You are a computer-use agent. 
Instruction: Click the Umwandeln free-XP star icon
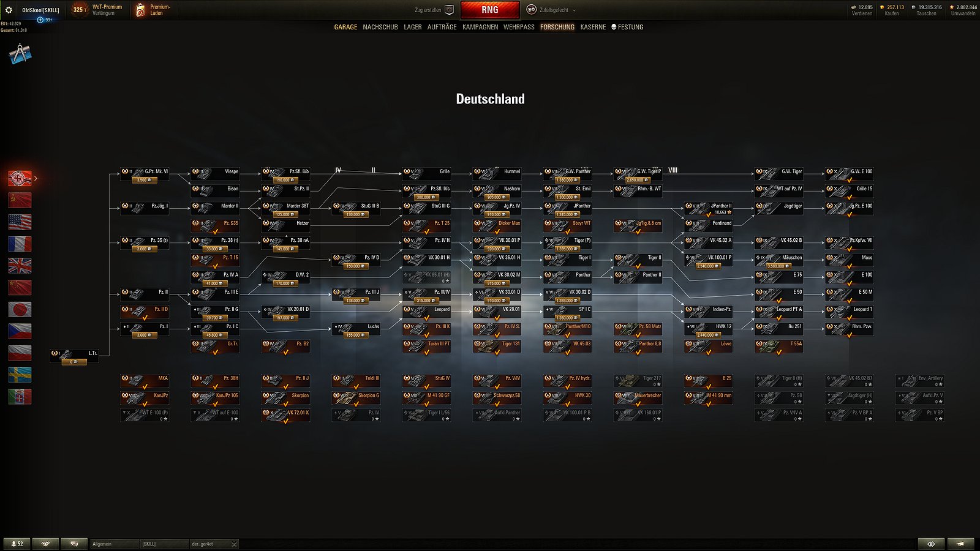coord(953,7)
